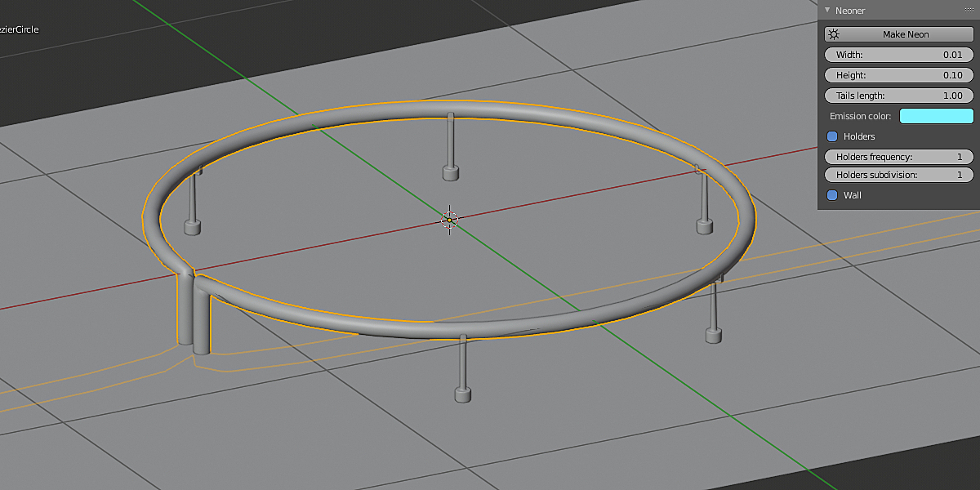Click the lower right holder base
Screen dimensions: 980x490
pyautogui.click(x=714, y=334)
